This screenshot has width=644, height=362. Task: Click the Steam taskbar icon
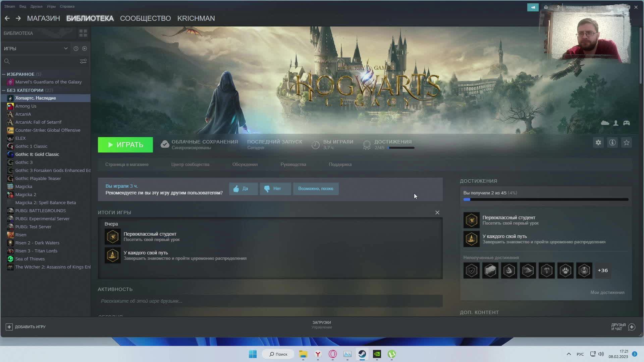coord(362,354)
